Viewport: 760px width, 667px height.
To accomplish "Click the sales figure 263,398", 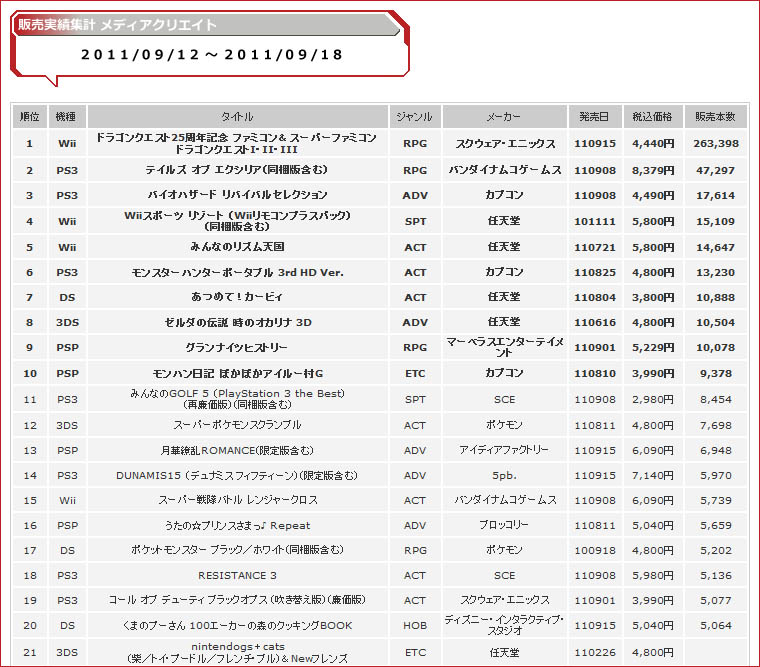I will point(716,143).
